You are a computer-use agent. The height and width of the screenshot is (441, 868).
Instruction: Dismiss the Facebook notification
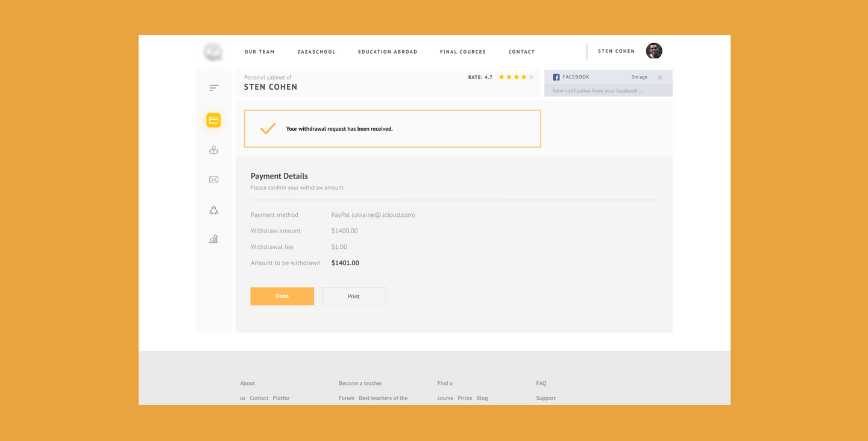point(660,77)
